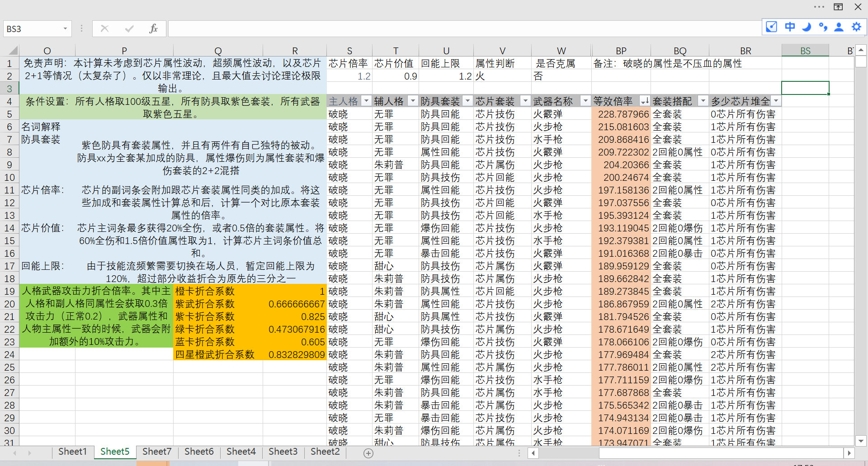The height and width of the screenshot is (466, 868).
Task: Click the horizontal scrollbar right arrow
Action: coord(849,452)
